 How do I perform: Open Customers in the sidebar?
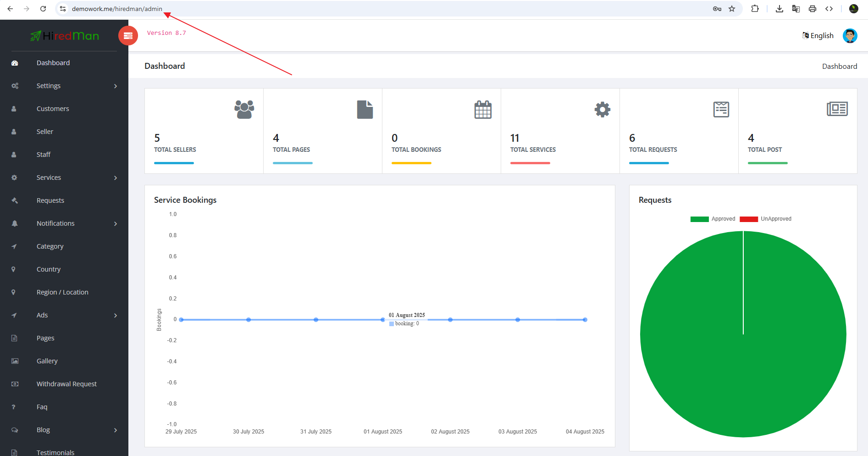(x=53, y=109)
